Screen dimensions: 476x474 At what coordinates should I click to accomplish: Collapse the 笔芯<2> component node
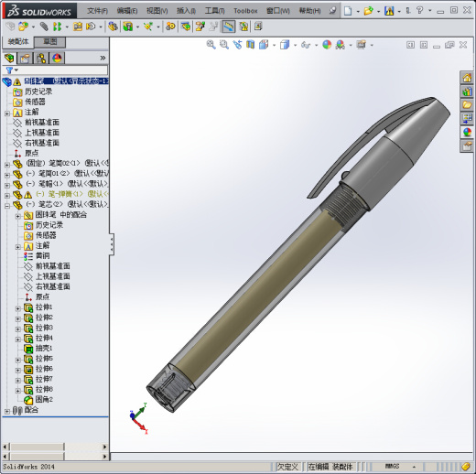point(7,206)
